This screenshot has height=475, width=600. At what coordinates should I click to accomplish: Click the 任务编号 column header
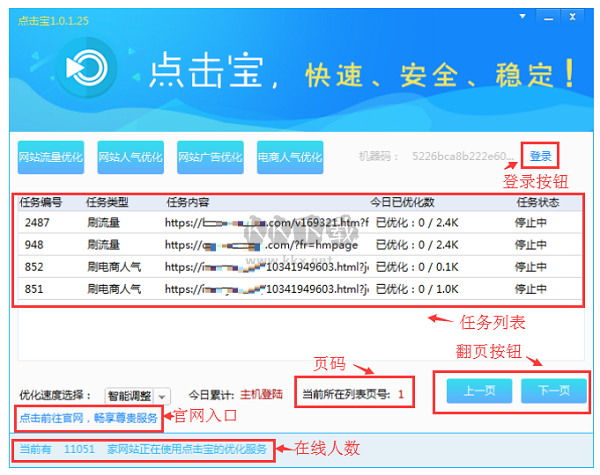(41, 202)
